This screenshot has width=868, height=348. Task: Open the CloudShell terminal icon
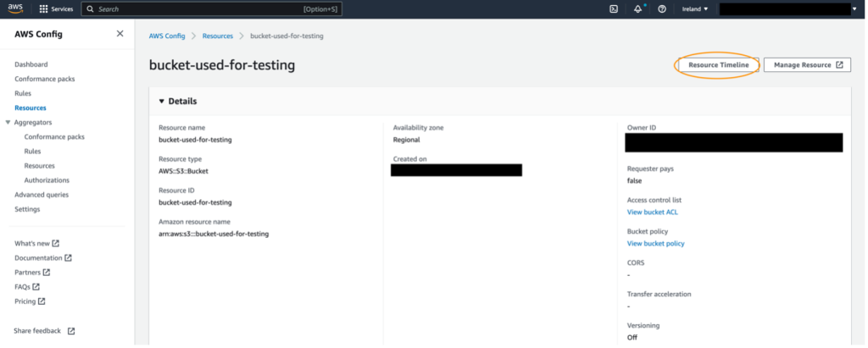point(614,8)
